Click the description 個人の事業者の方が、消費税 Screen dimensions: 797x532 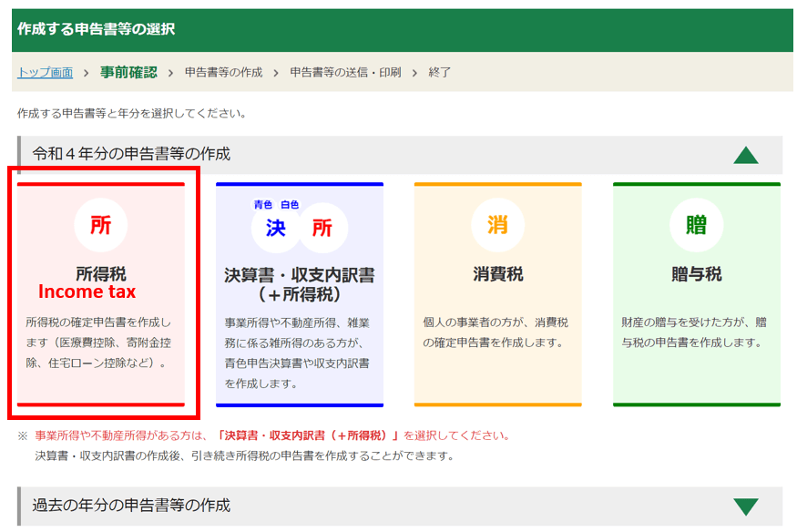[x=496, y=332]
